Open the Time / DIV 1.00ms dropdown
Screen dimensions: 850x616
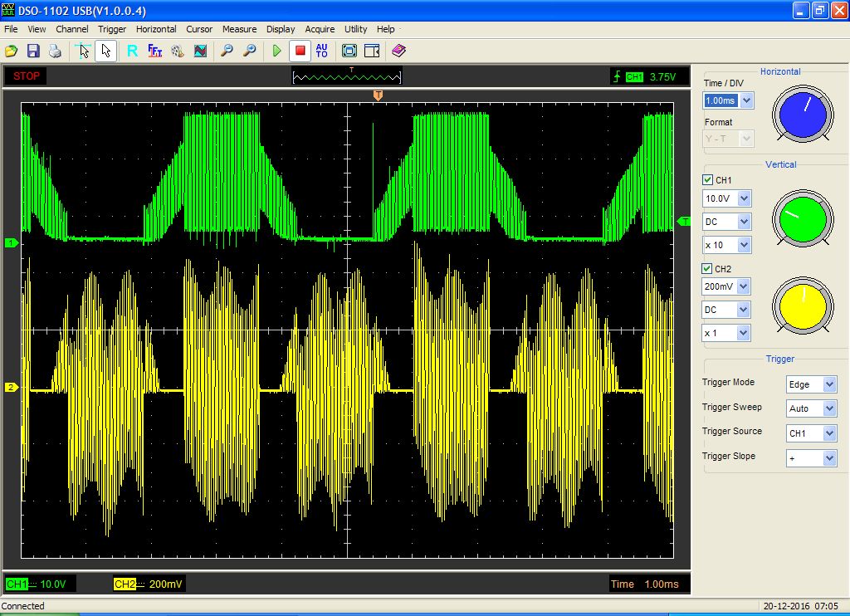[746, 100]
